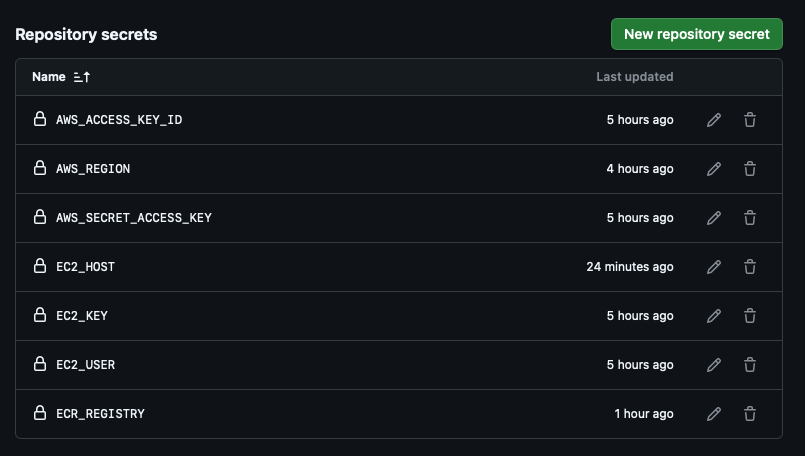Click the sort arrow icon beside Name
The width and height of the screenshot is (805, 456).
[82, 77]
